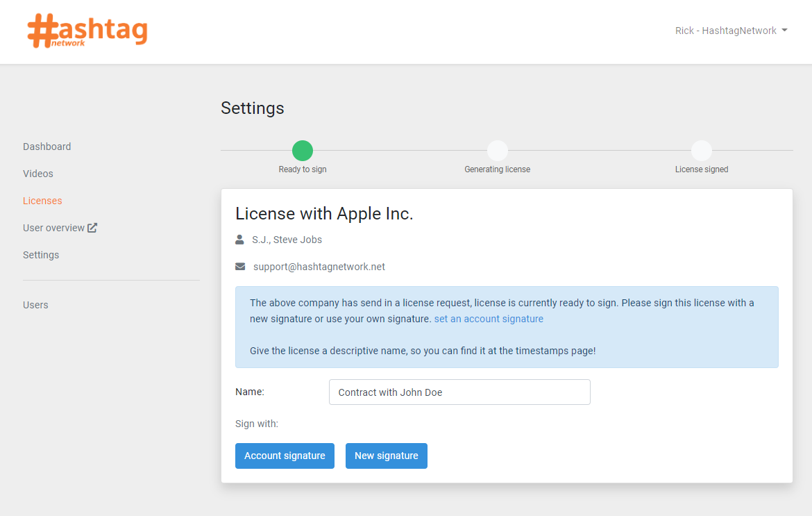
Task: Click the 'License signed' step label
Action: tap(701, 169)
